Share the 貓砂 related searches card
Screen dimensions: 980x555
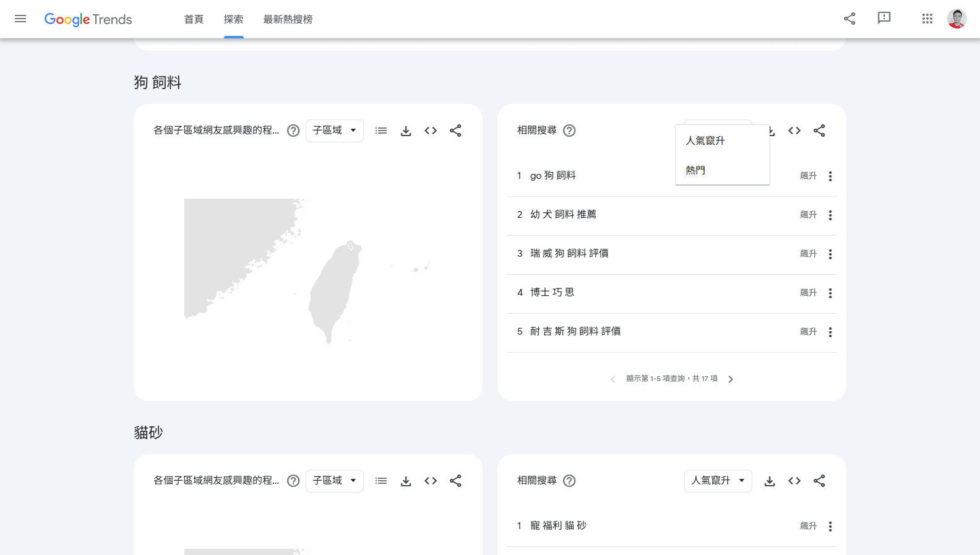point(819,481)
